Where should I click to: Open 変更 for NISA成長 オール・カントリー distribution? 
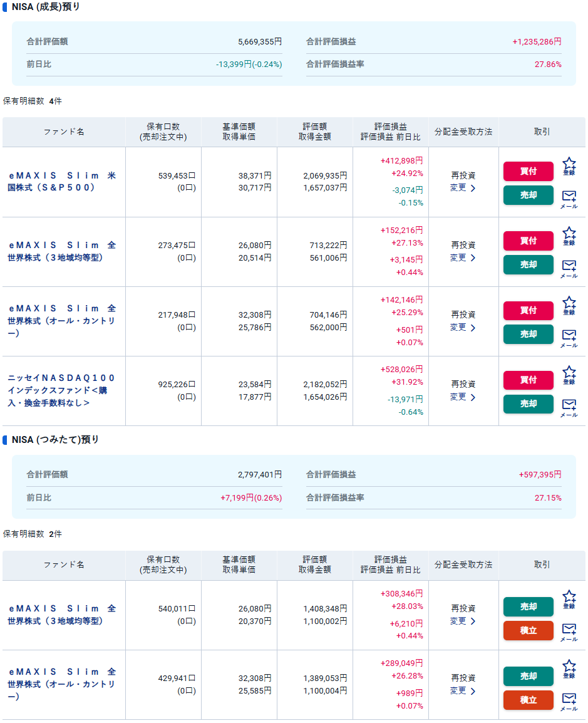(x=463, y=327)
